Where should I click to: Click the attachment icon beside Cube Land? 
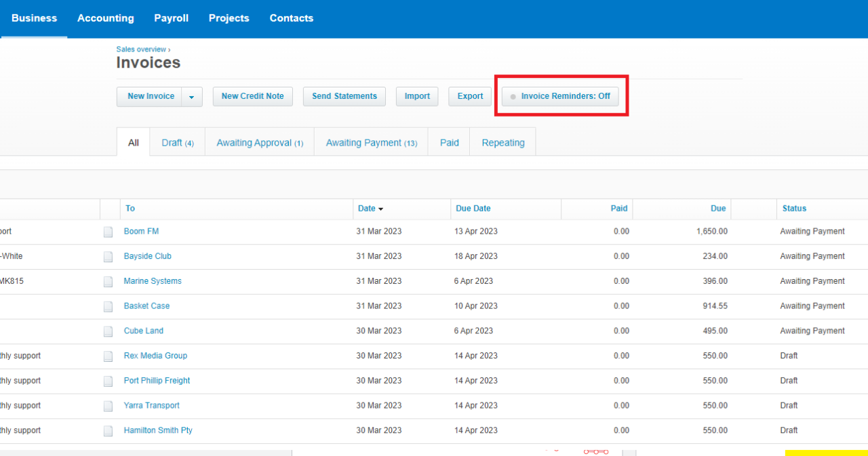[108, 331]
